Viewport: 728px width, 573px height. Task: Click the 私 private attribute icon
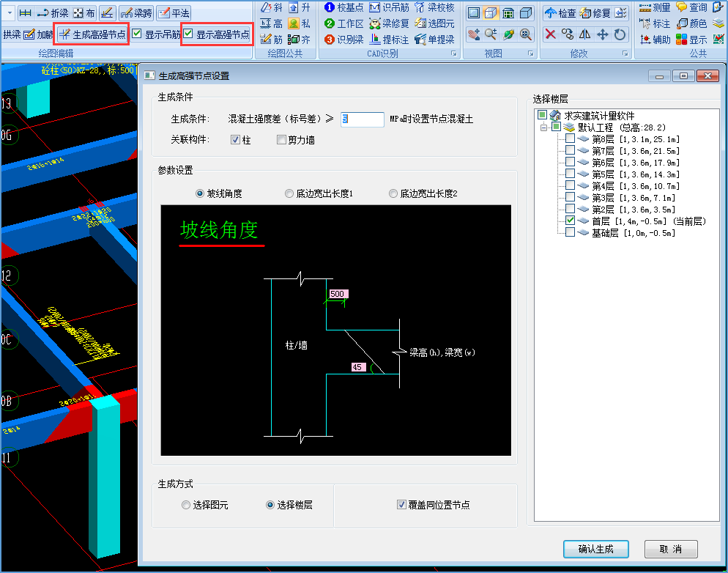point(300,23)
